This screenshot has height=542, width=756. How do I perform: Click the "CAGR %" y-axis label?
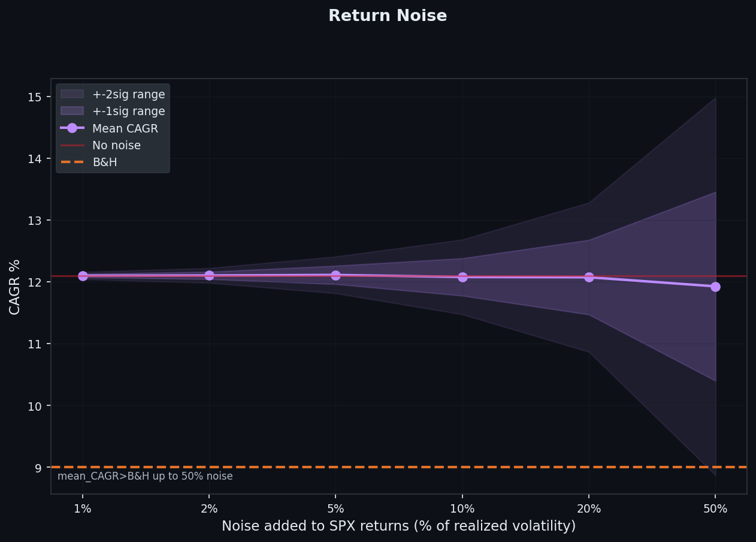(15, 287)
